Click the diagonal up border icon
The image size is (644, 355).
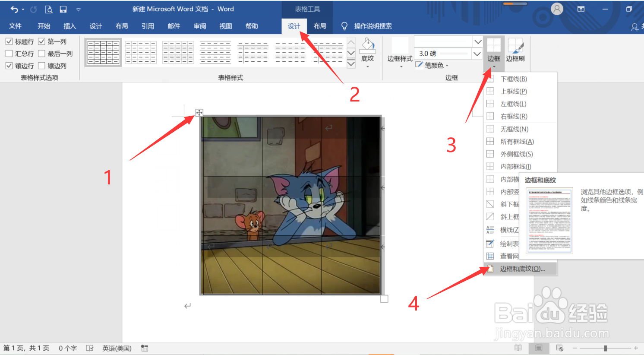[490, 217]
